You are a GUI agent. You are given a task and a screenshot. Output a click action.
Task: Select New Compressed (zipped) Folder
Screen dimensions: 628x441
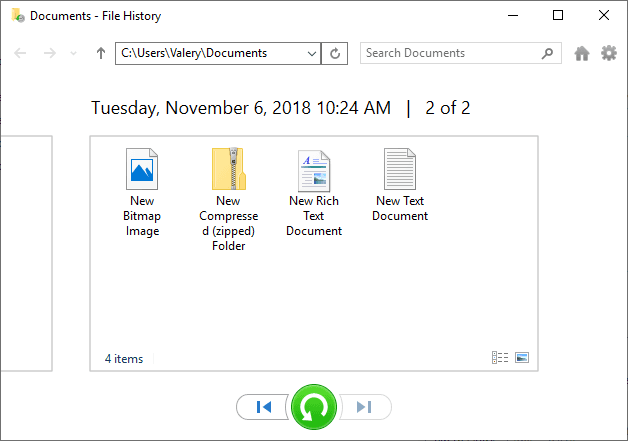tap(229, 199)
